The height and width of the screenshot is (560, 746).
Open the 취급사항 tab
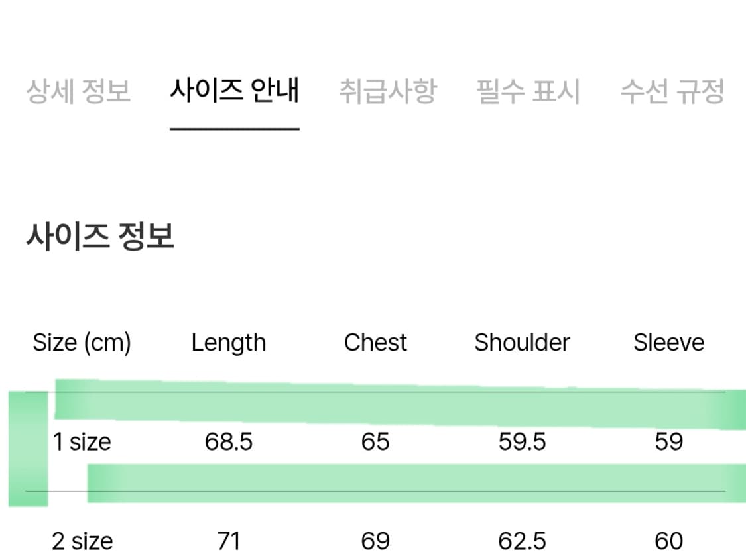tap(389, 91)
